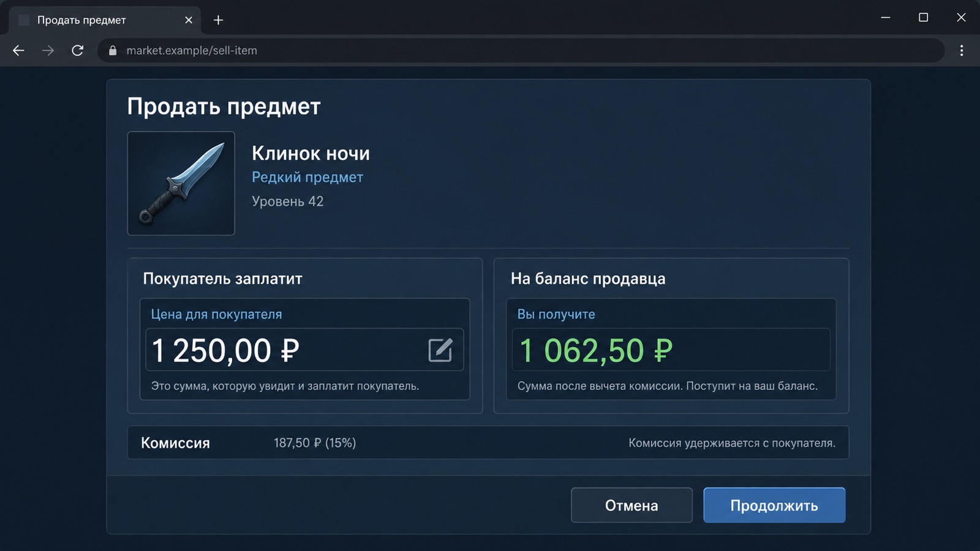980x551 pixels.
Task: Click the edit price pencil icon
Action: (440, 350)
